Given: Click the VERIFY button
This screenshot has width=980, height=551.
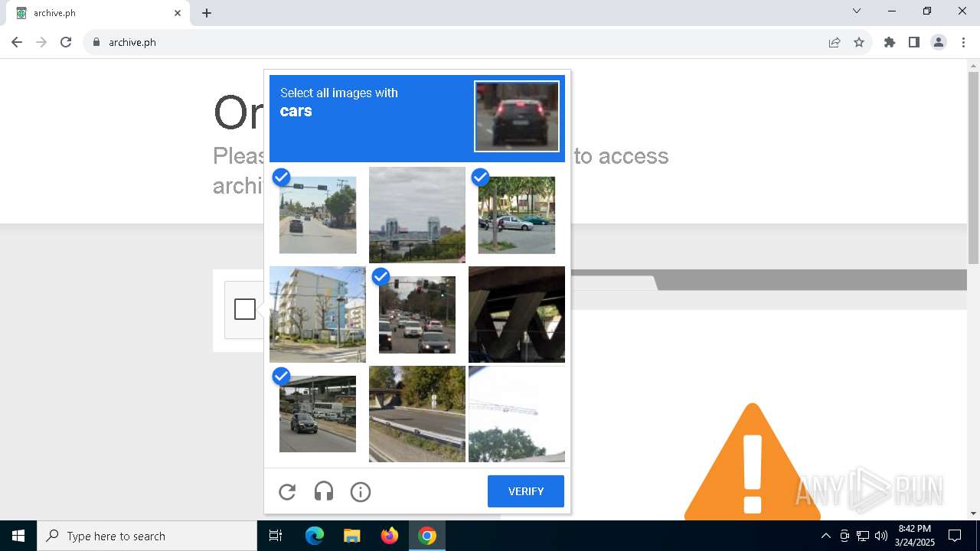Looking at the screenshot, I should click(526, 491).
